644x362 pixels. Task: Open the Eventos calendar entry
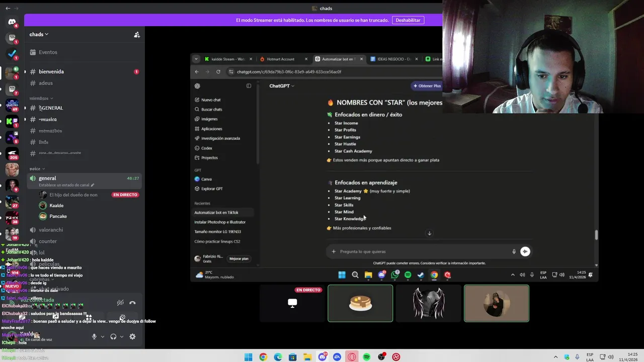click(x=85, y=52)
